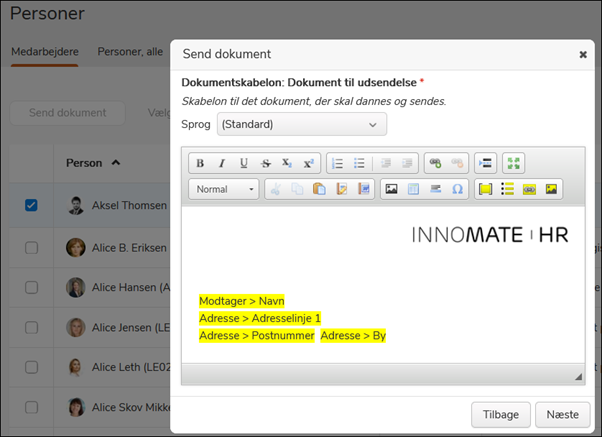
Task: Click the editor resize handle
Action: click(578, 377)
